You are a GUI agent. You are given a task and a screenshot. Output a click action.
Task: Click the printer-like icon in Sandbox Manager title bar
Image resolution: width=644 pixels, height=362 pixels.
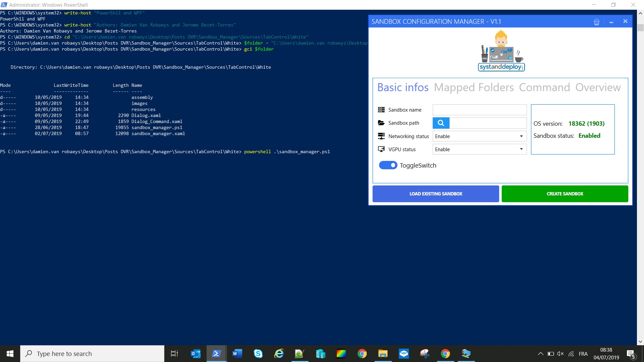[596, 22]
